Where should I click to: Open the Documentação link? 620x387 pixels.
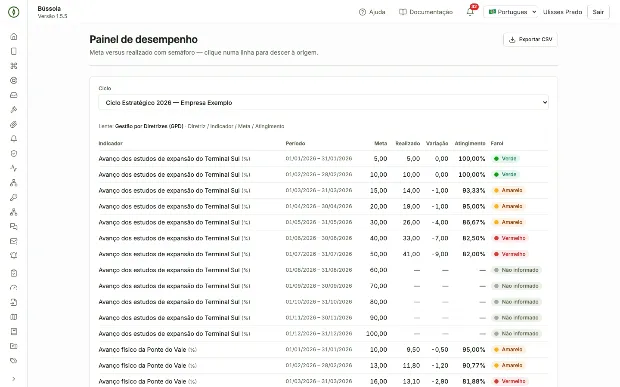pos(426,12)
